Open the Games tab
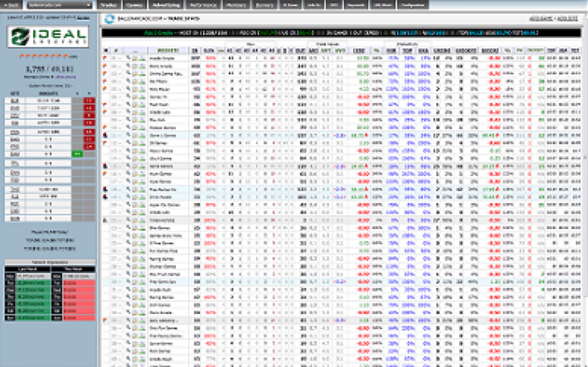Viewport: 588px width, 367px height. [x=134, y=5]
